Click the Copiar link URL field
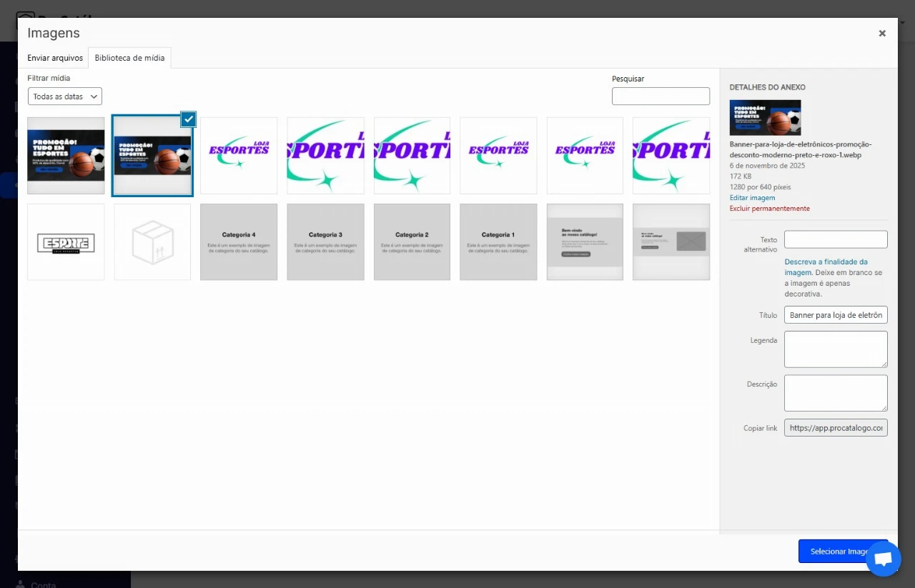 point(836,428)
